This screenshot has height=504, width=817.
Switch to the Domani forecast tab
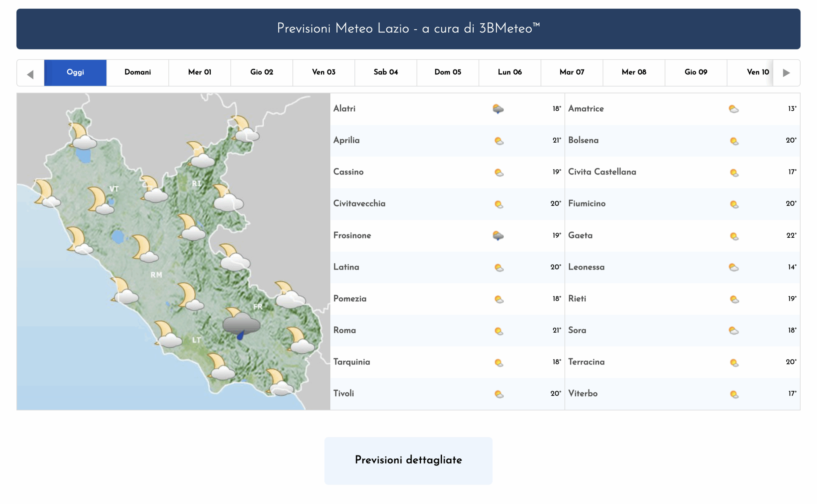138,72
